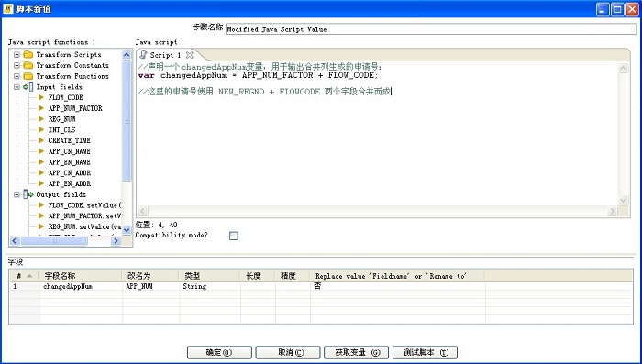Select REG_NUM.setValue output field
Viewport: 642px width, 364px height.
tap(84, 226)
